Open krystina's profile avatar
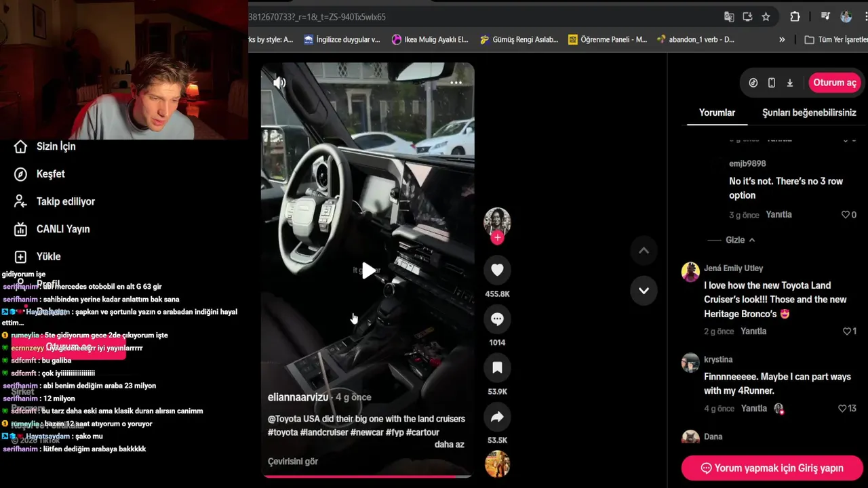The height and width of the screenshot is (488, 868). click(x=690, y=363)
